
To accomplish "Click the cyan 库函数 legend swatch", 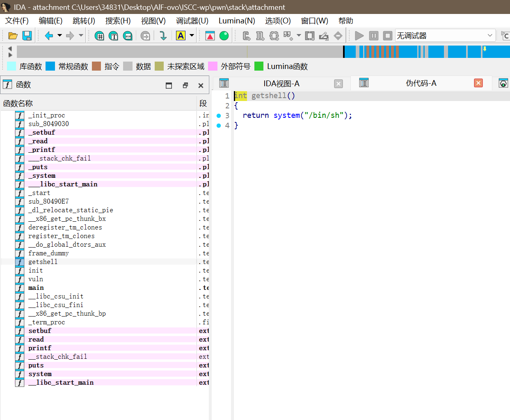I will coord(12,66).
